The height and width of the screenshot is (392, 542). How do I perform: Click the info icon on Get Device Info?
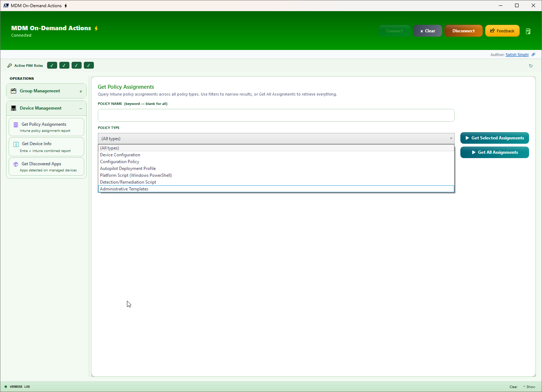[15, 144]
